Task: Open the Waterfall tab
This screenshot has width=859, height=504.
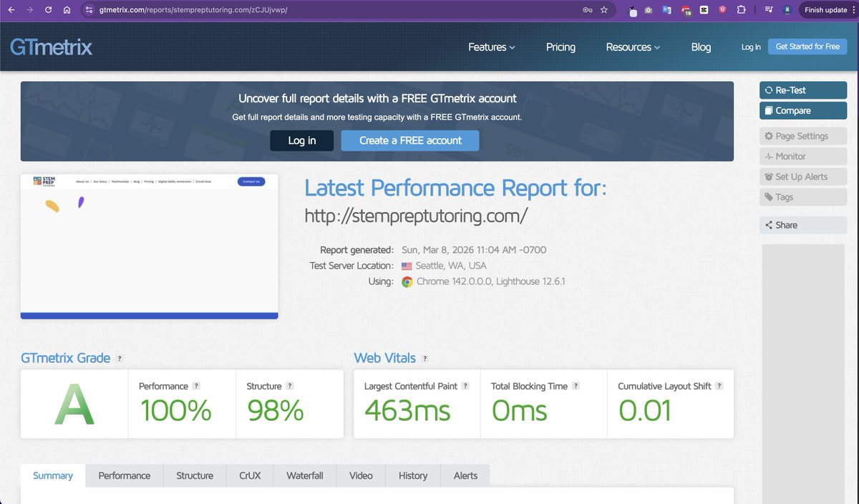Action: coord(305,476)
